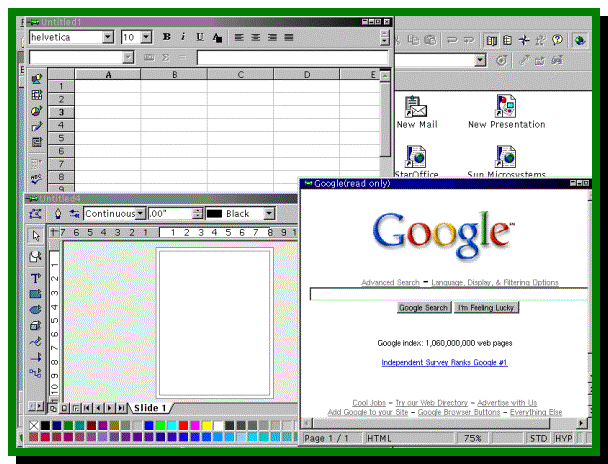Pick the black color swatch
Viewport: 608px width, 464px height.
(x=45, y=426)
